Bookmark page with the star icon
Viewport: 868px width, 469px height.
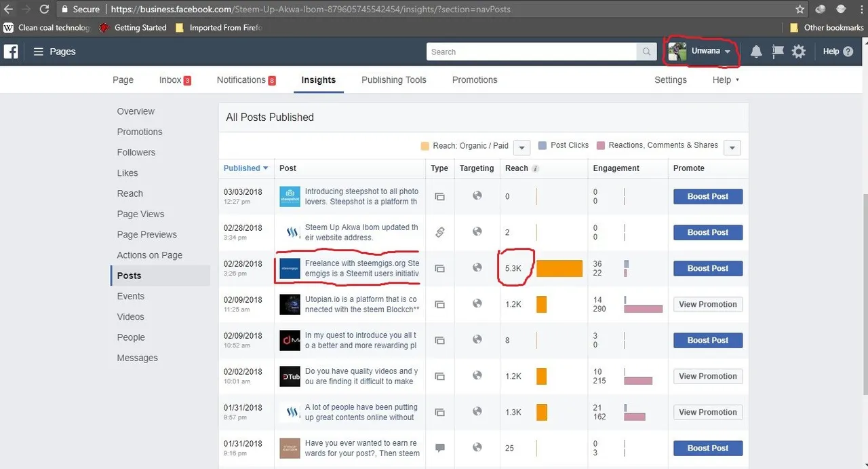800,10
